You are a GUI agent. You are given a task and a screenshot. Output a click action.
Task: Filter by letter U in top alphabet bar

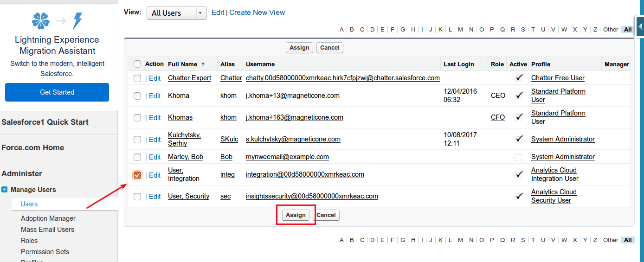(x=543, y=30)
